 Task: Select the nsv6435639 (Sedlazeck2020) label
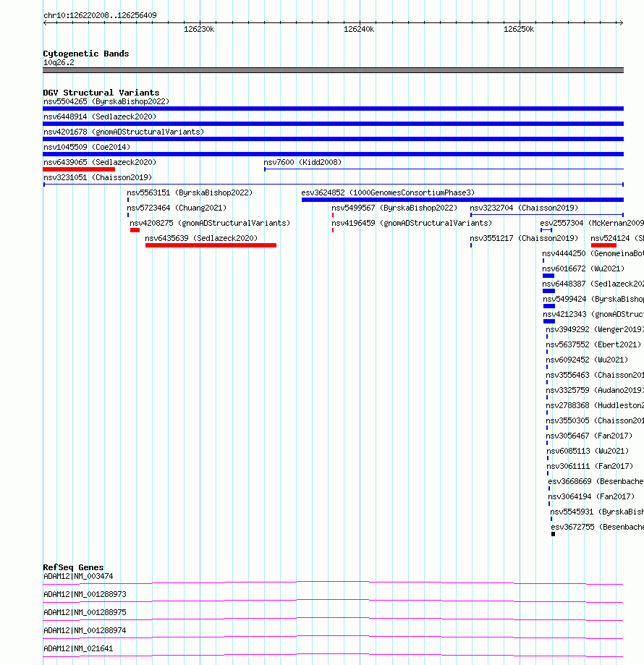pyautogui.click(x=201, y=238)
